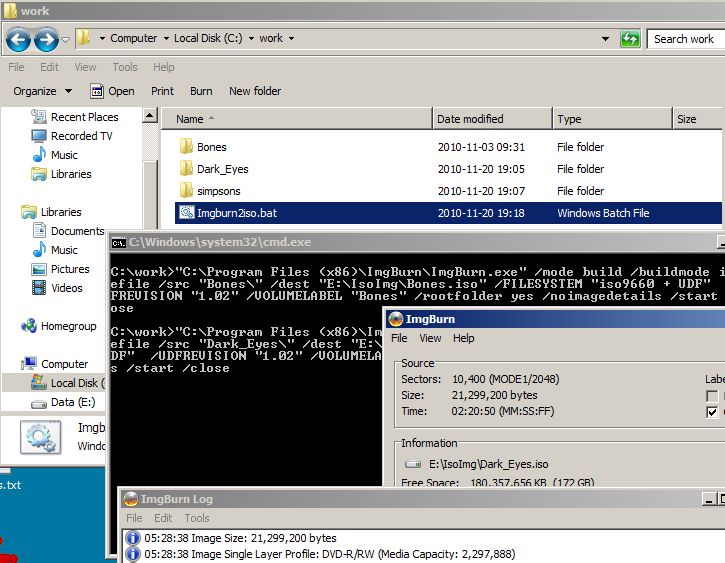
Task: Open ImgBurn Log Tools menu
Action: pyautogui.click(x=197, y=518)
